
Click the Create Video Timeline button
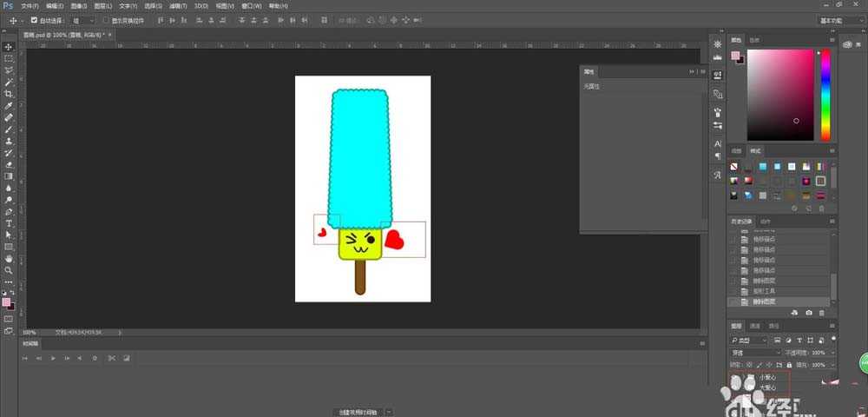(x=358, y=411)
